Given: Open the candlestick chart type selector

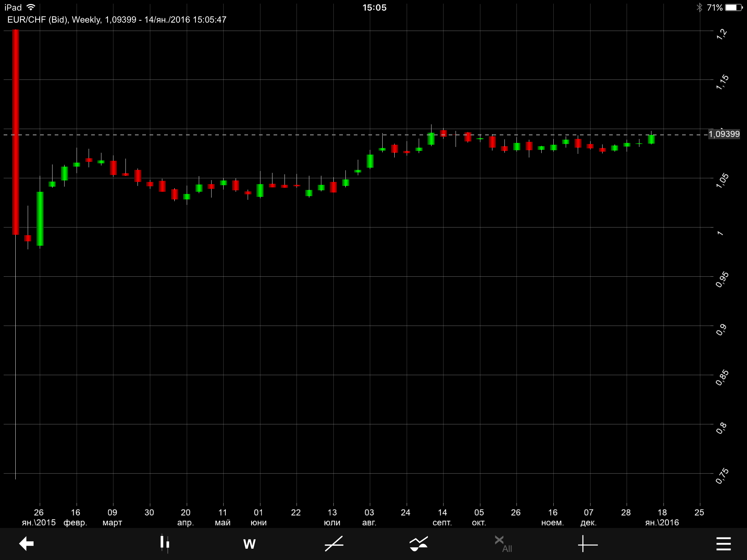Looking at the screenshot, I should pos(165,544).
